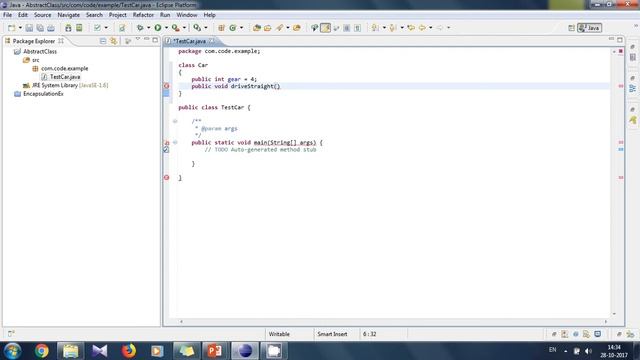
Task: Open the New Java Class dropdown arrow
Action: (x=241, y=28)
